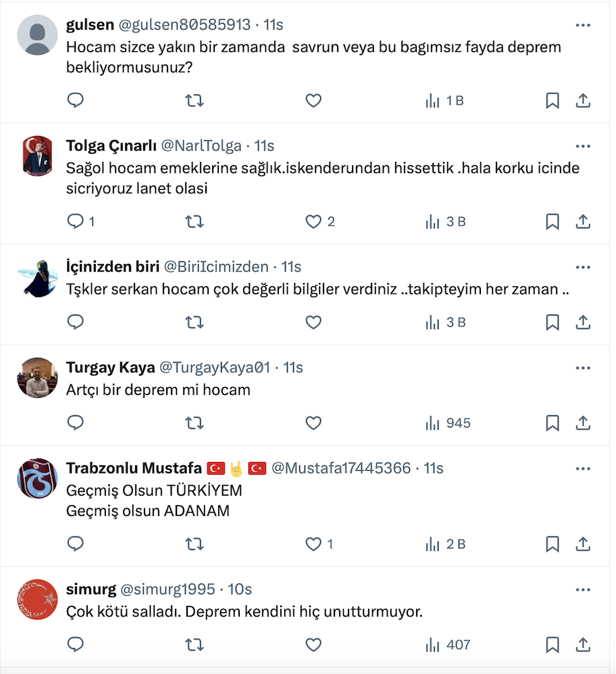The image size is (616, 674).
Task: Like Tolga Çınarlı's tweet
Action: click(x=313, y=222)
